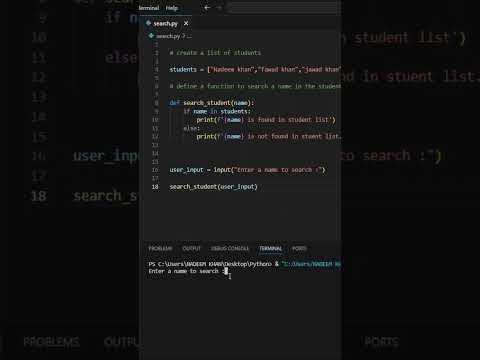Select the search.py editor tab

(x=167, y=24)
